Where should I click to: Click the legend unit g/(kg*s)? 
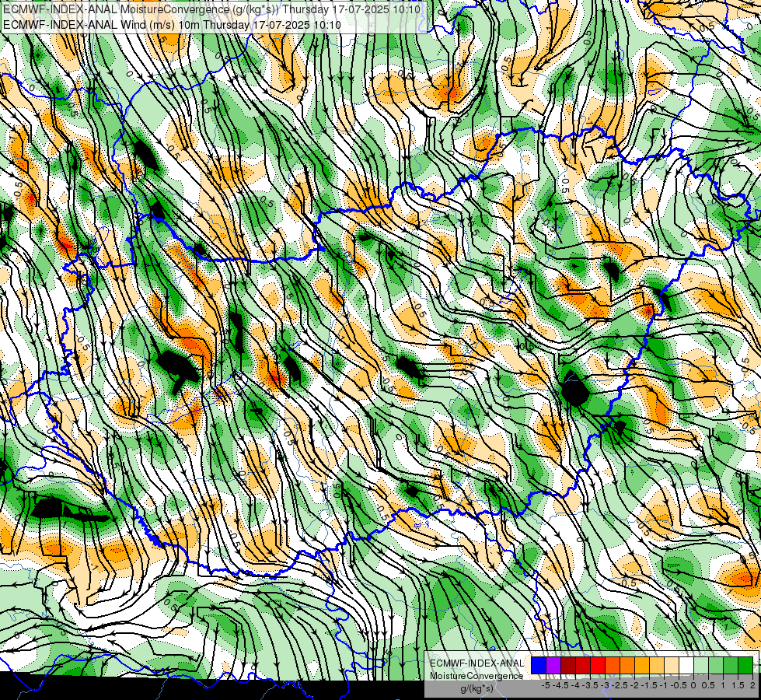point(477,689)
